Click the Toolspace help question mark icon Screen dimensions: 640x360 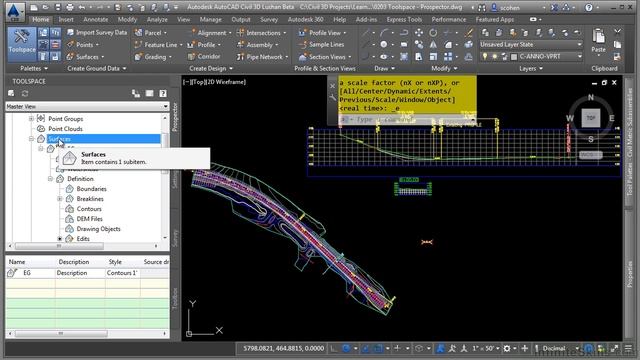coord(162,93)
